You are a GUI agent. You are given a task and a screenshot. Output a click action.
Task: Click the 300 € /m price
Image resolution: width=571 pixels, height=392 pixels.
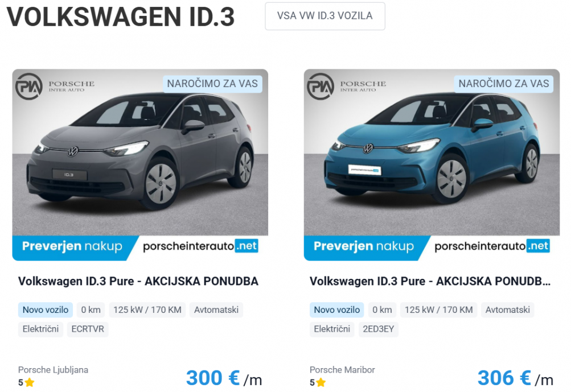pyautogui.click(x=224, y=378)
